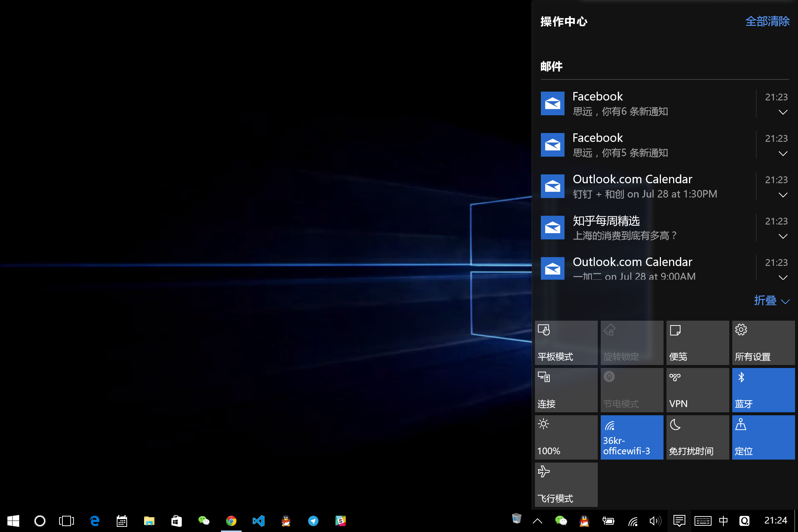
Task: Expand the first Facebook notification
Action: 783,112
